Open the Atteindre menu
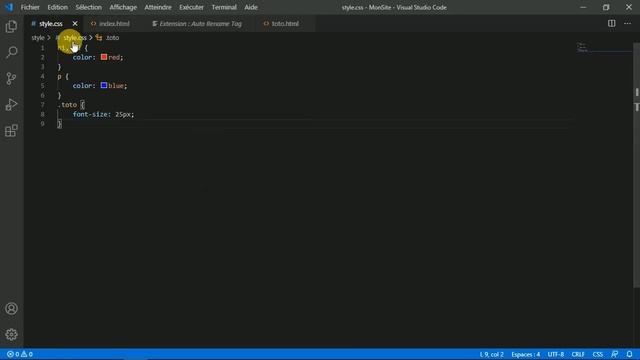Screen dimensions: 640x360 pos(158,7)
